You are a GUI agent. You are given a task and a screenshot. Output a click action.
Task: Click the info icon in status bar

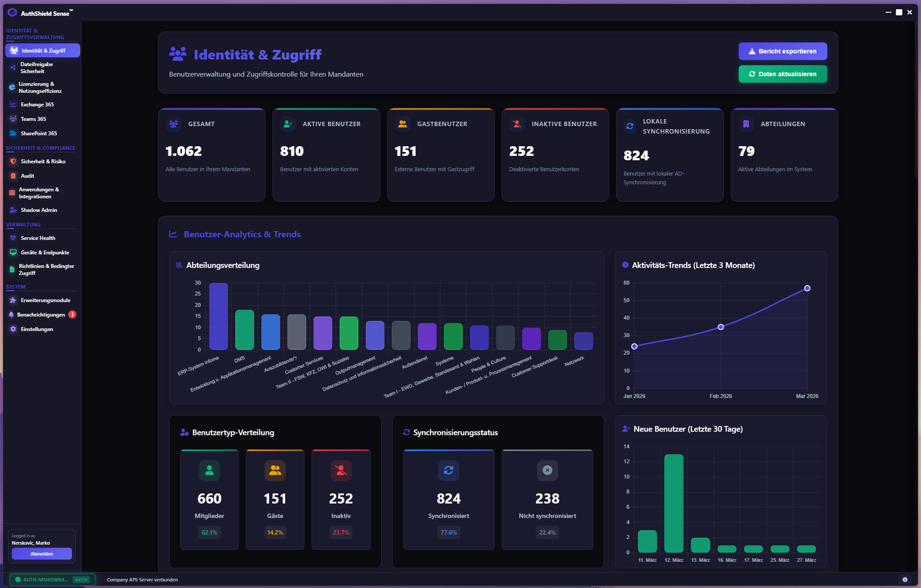905,580
